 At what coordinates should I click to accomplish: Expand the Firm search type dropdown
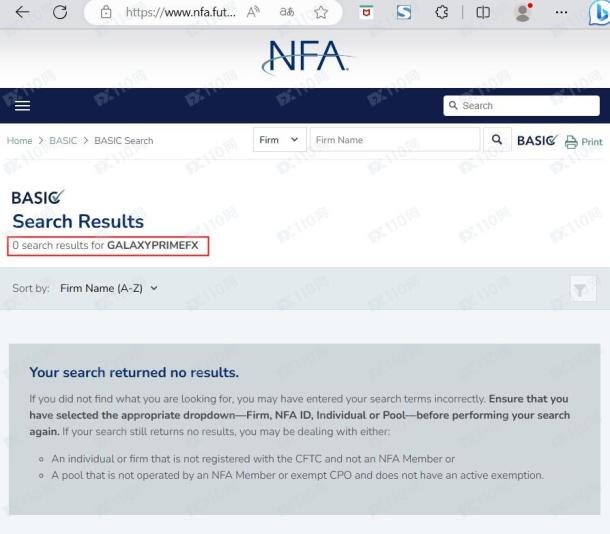(279, 140)
